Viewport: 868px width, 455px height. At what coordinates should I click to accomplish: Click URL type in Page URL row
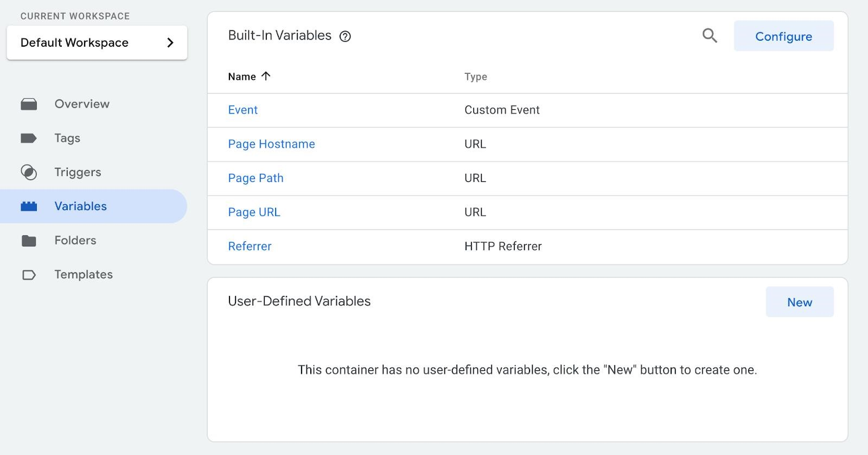tap(475, 212)
